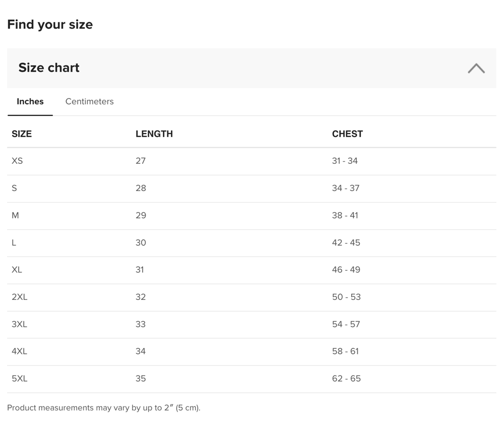504x432 pixels.
Task: Click the 5XL size row label
Action: point(20,379)
